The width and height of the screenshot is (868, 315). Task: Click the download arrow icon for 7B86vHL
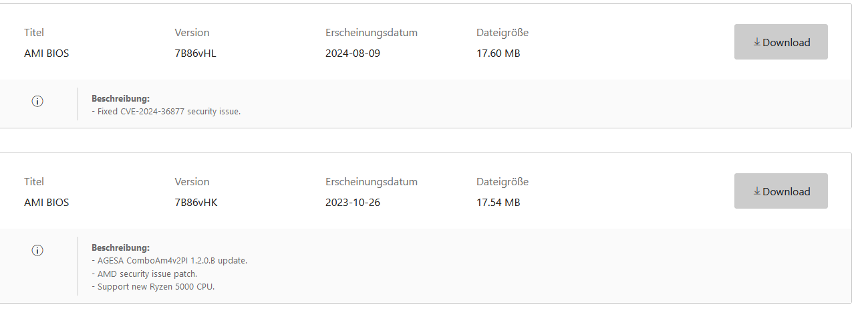click(757, 42)
